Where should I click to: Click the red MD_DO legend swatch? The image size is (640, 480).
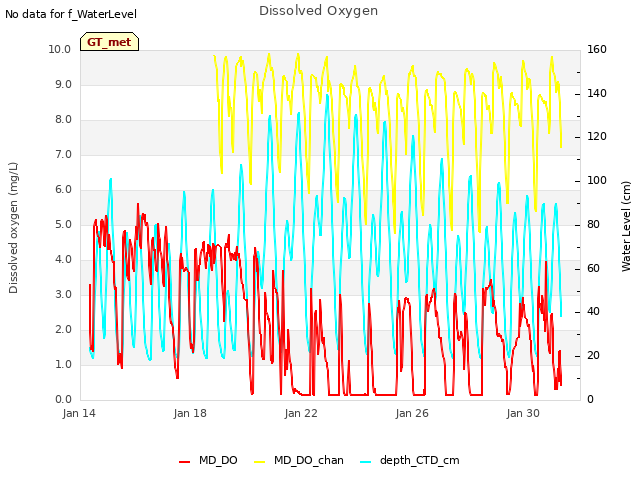[184, 462]
